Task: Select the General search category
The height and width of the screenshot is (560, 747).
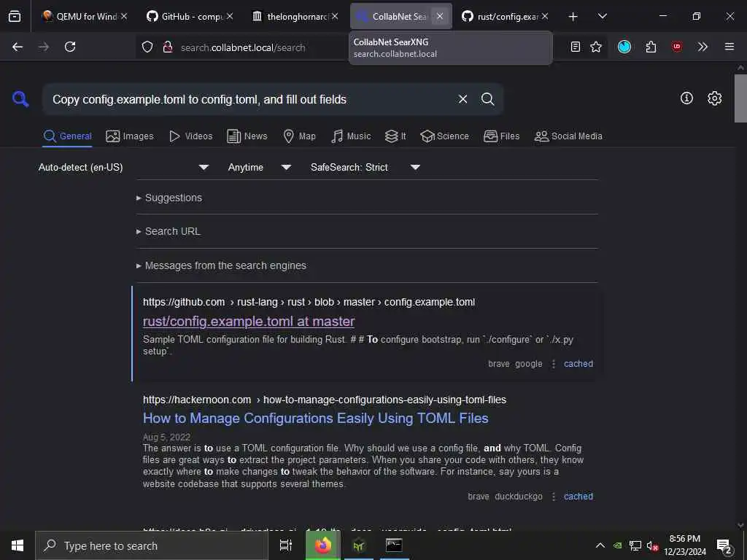Action: [67, 136]
